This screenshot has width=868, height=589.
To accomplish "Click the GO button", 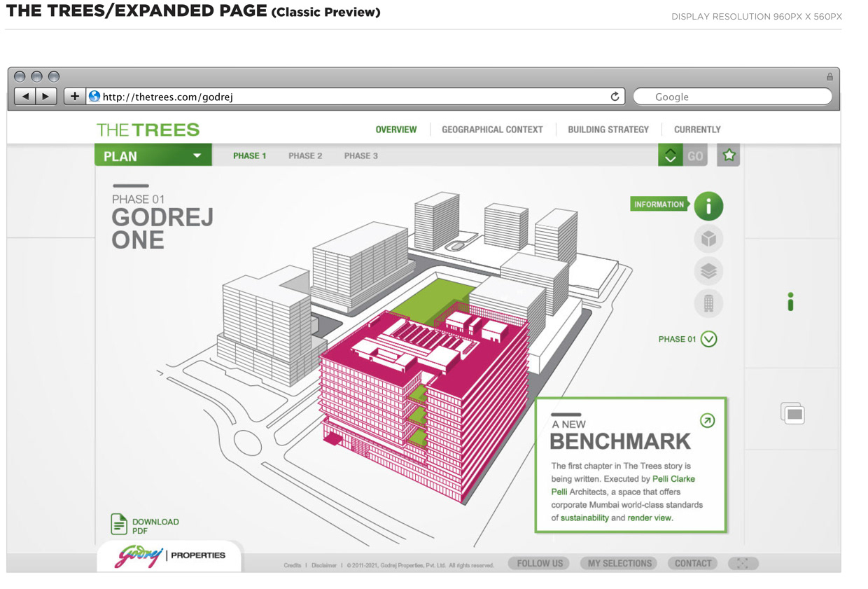I will (x=695, y=155).
